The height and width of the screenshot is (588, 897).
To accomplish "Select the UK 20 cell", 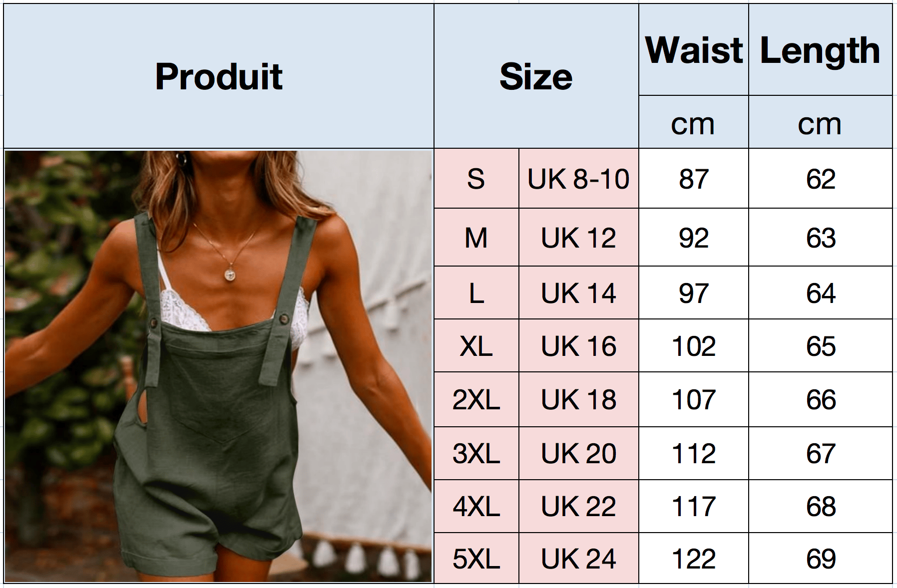I will [578, 453].
